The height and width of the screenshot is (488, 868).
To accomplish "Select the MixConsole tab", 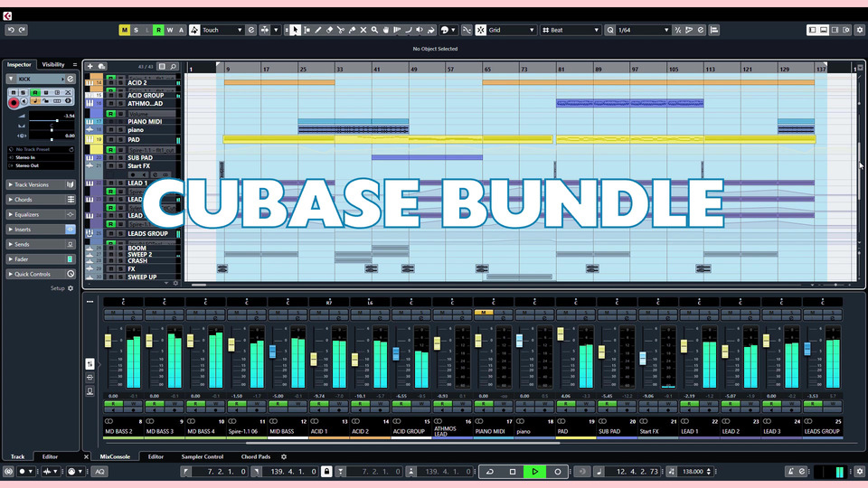I will [115, 457].
